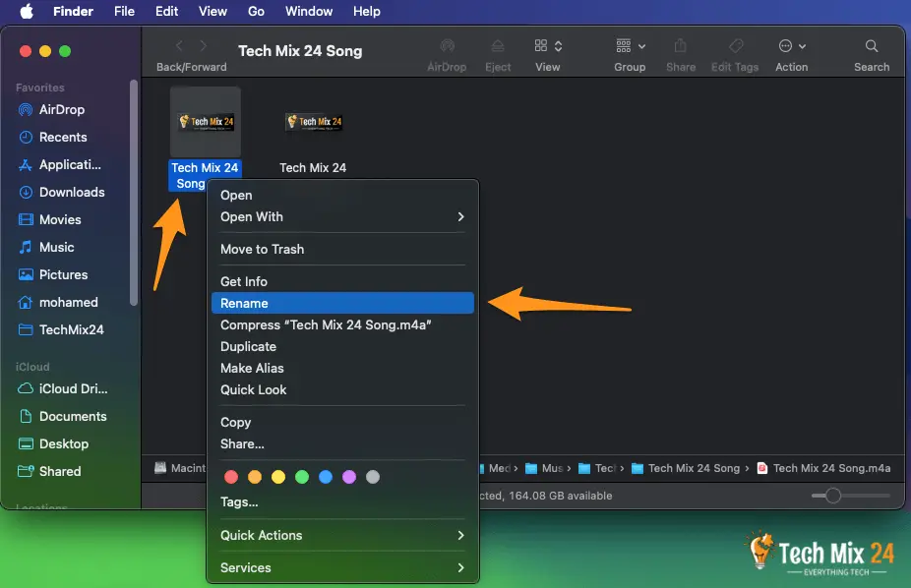Choose Make Alias in context menu
Image resolution: width=911 pixels, height=588 pixels.
pos(342,368)
